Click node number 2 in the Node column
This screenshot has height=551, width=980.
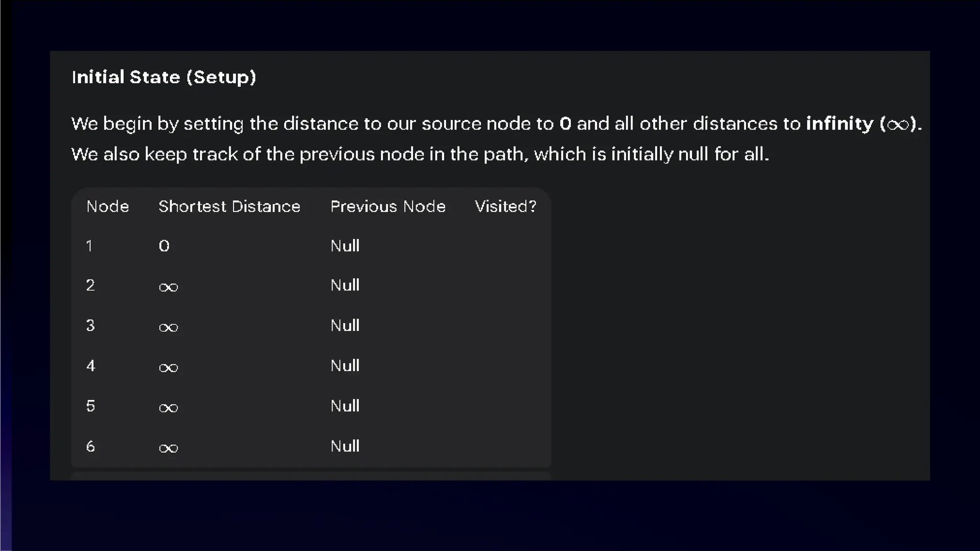(90, 286)
